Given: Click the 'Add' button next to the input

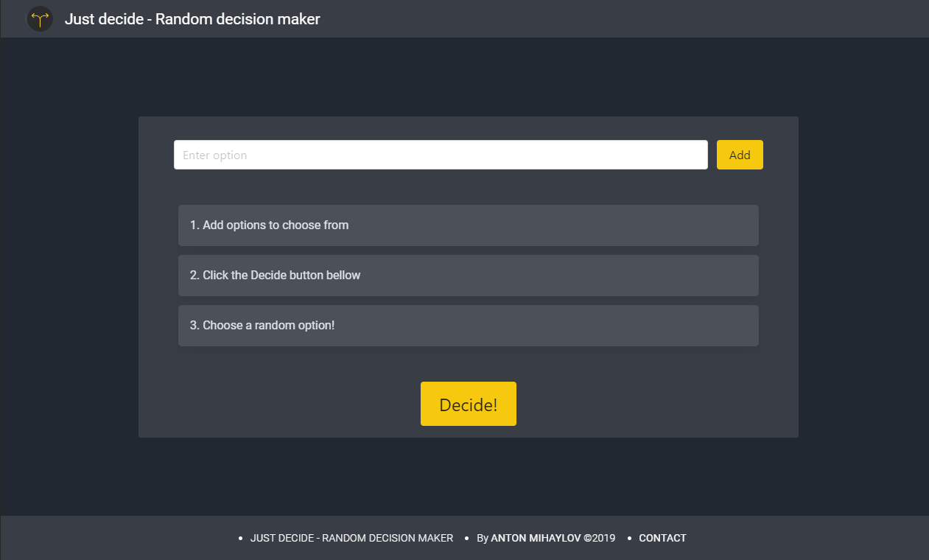Looking at the screenshot, I should point(739,155).
